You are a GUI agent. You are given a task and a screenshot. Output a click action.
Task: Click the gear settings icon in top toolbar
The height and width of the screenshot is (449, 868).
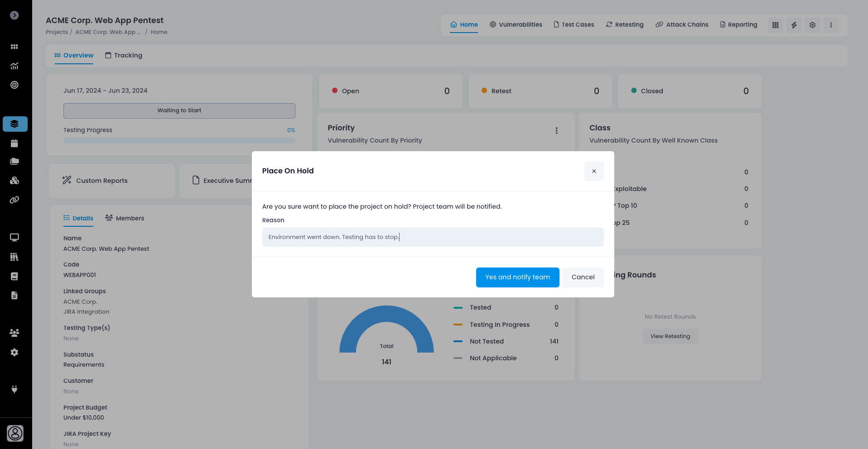click(812, 25)
